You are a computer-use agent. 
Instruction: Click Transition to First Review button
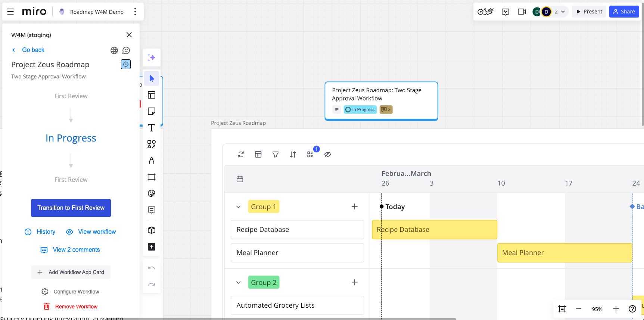[71, 208]
